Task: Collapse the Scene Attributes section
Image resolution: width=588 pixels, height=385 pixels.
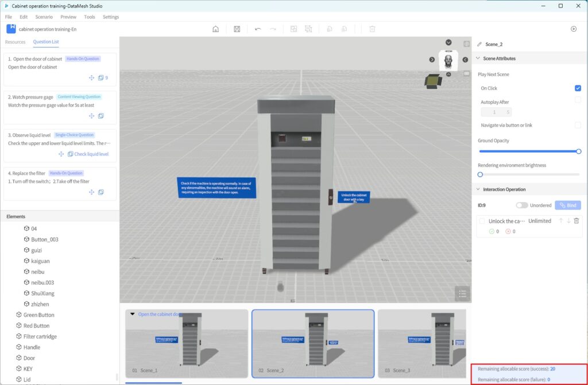Action: (x=478, y=59)
